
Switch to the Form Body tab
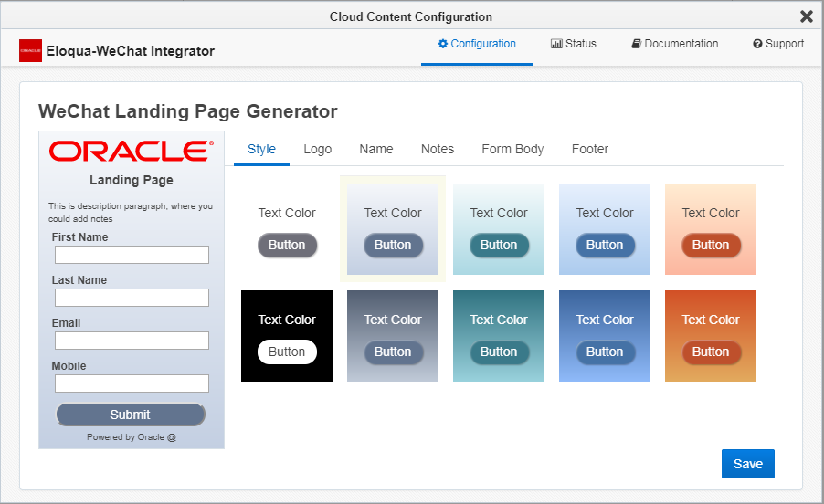[x=512, y=149]
